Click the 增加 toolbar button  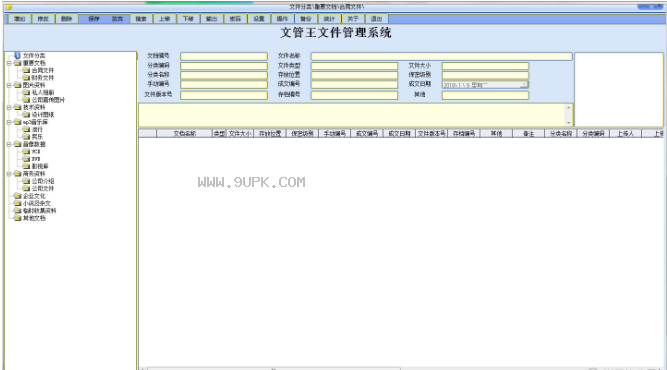[x=20, y=19]
